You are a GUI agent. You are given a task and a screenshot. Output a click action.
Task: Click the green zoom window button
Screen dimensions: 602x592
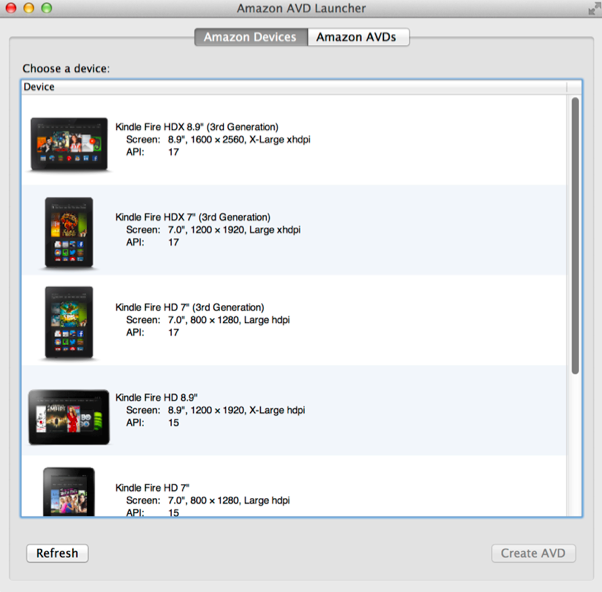(x=46, y=8)
